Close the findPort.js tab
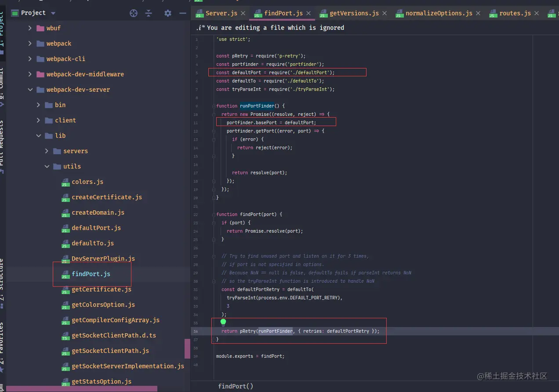559x392 pixels. point(309,14)
